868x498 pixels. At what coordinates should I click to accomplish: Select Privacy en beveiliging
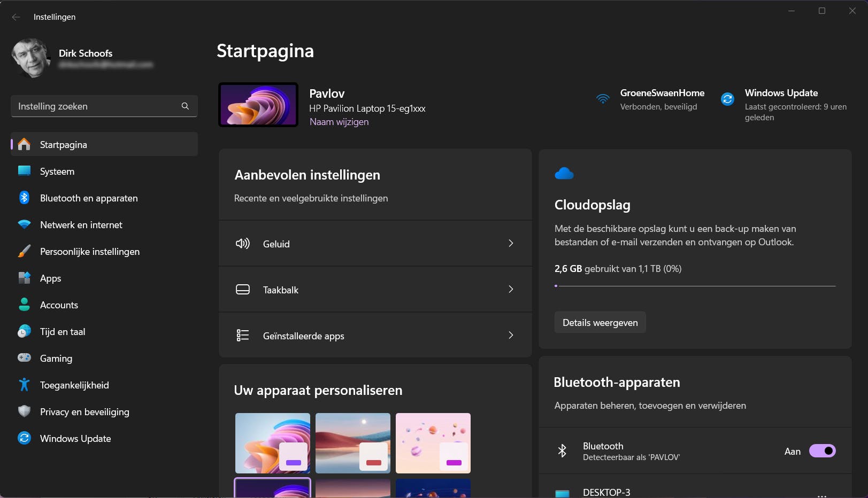[85, 412]
